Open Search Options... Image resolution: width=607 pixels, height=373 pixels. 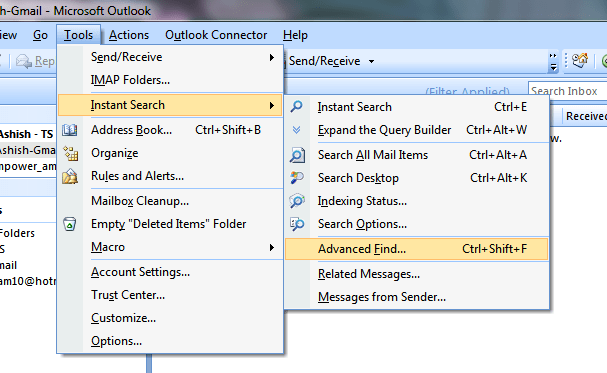tap(417, 224)
